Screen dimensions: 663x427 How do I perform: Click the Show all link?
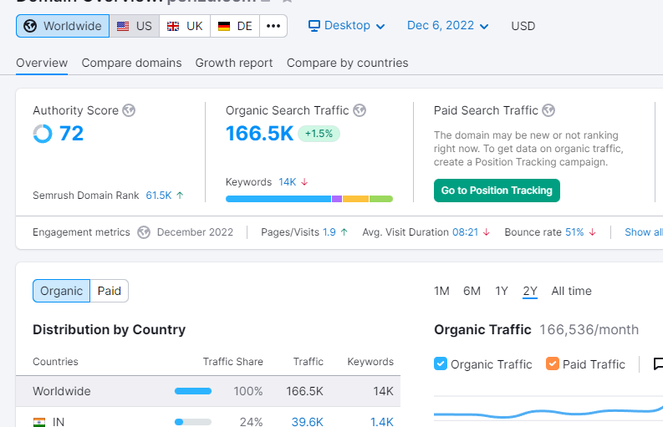644,232
